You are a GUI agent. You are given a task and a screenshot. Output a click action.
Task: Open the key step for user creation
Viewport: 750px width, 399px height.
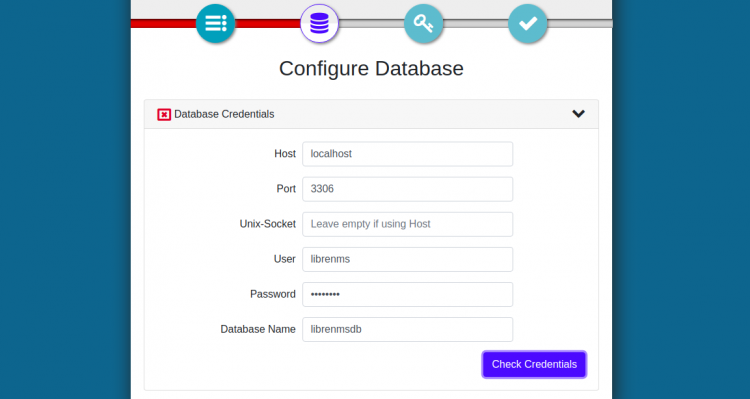click(423, 23)
